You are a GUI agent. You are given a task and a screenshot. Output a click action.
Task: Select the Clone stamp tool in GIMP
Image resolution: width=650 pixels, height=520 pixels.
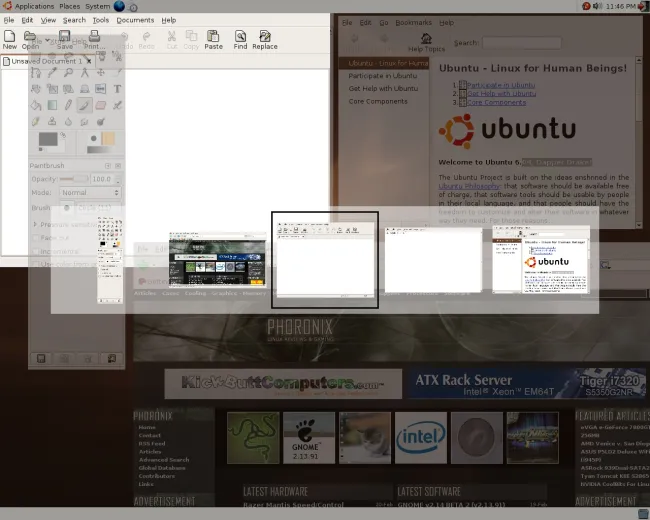(52, 121)
